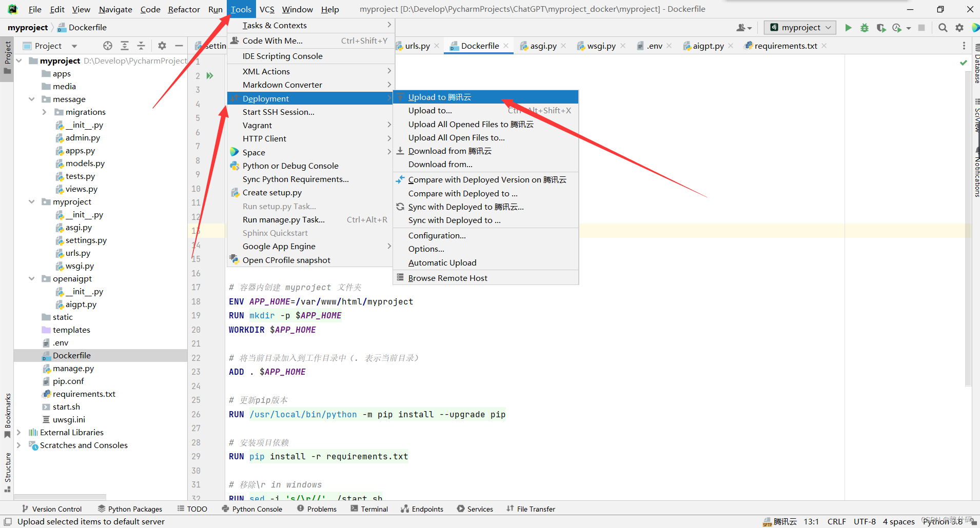
Task: Expand the migrations folder
Action: click(45, 112)
